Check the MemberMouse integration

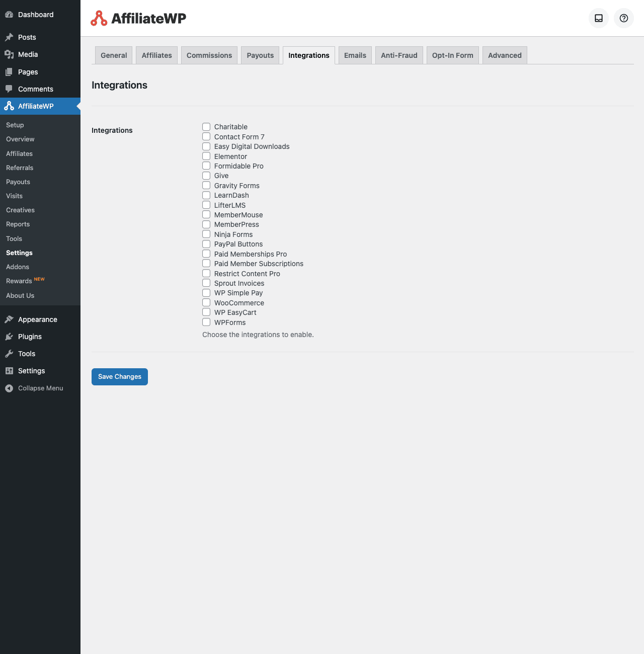[206, 214]
